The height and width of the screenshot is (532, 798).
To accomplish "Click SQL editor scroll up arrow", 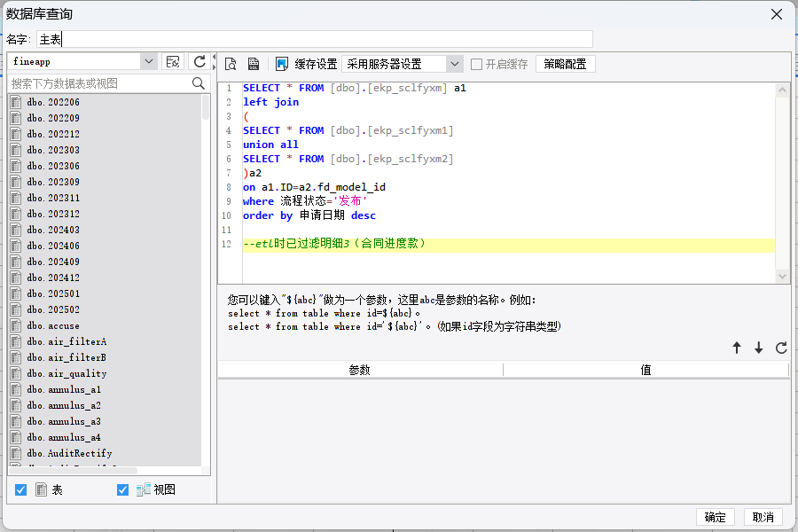I will tap(782, 90).
